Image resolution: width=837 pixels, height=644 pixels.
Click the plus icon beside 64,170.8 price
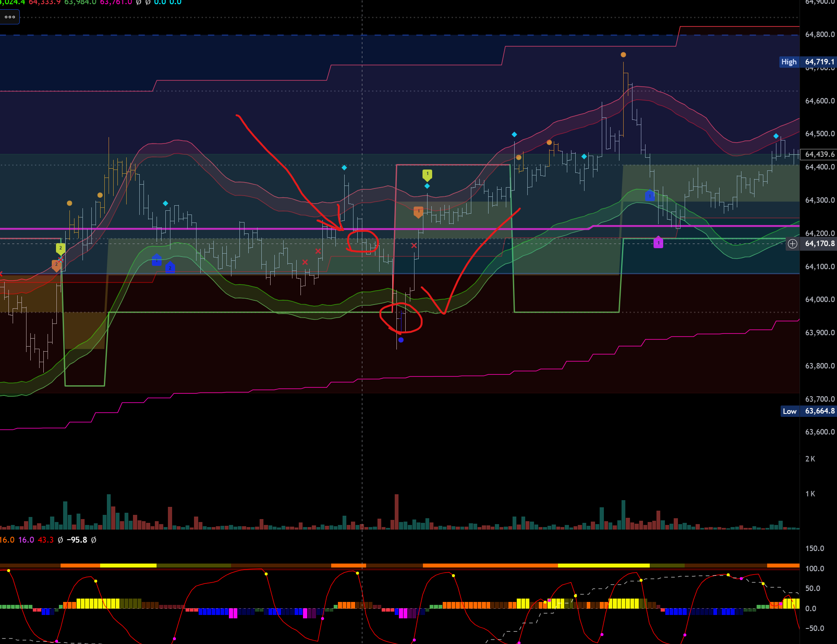click(792, 244)
